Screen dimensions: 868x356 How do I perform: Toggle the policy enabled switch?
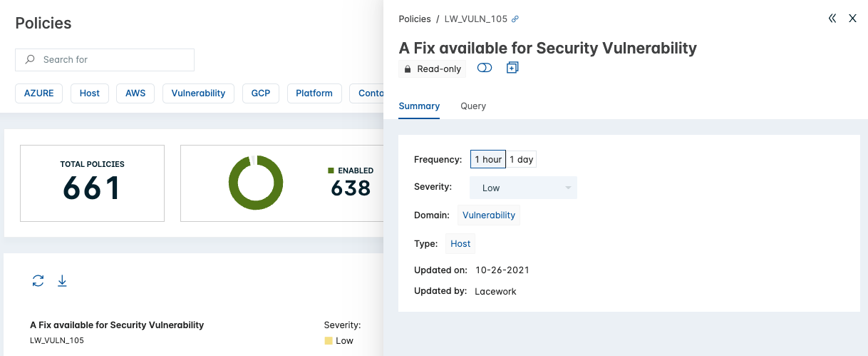[485, 68]
